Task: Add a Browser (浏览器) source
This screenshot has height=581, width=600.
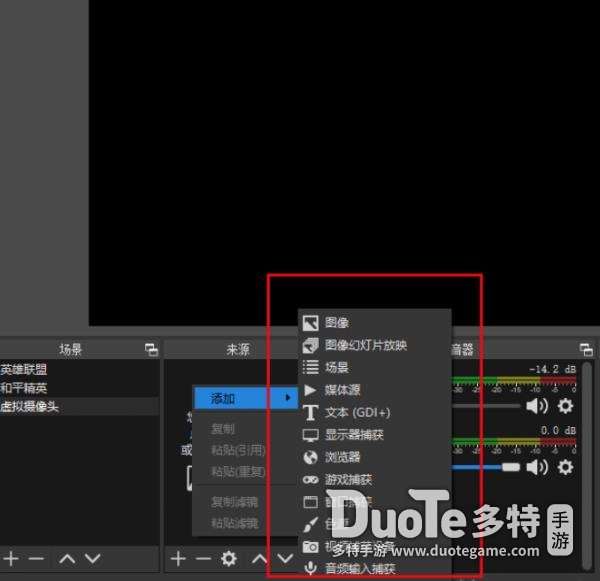Action: (x=374, y=457)
